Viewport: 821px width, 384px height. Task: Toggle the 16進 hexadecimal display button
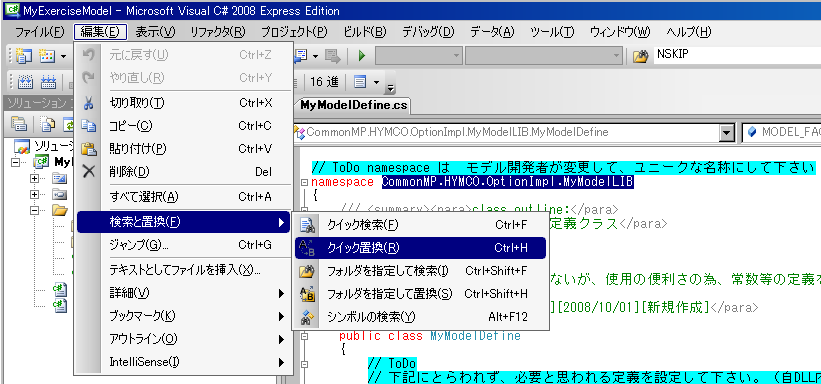[324, 82]
